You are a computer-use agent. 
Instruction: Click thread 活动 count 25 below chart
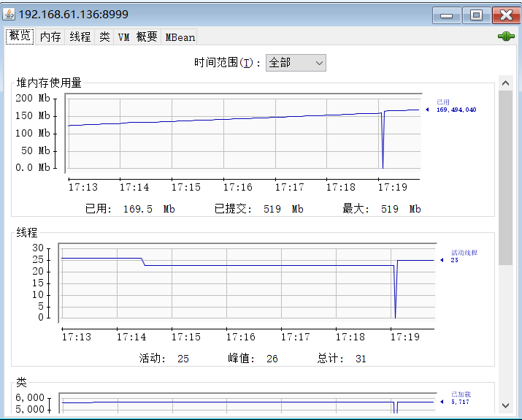[183, 359]
